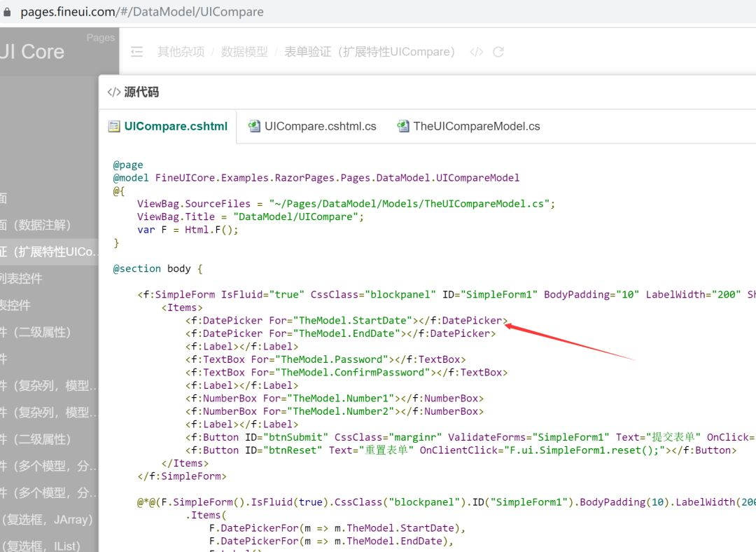Screen dimensions: 756x552
Task: Click the refresh icon in breadcrumb bar
Action: (498, 52)
